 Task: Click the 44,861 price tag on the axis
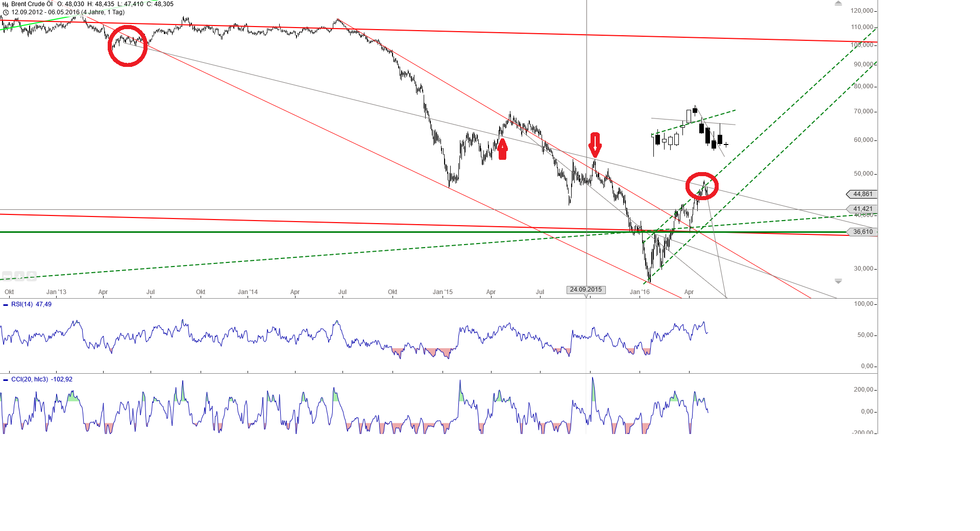(x=863, y=194)
